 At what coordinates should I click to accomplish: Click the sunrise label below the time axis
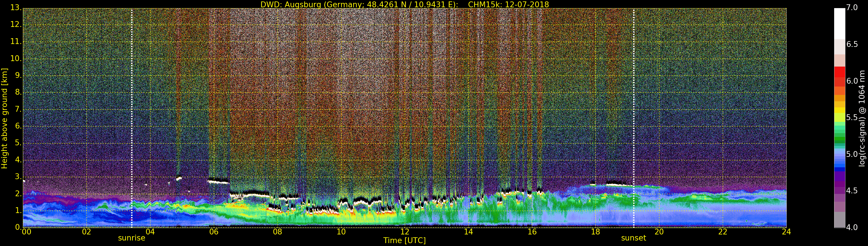click(x=131, y=238)
